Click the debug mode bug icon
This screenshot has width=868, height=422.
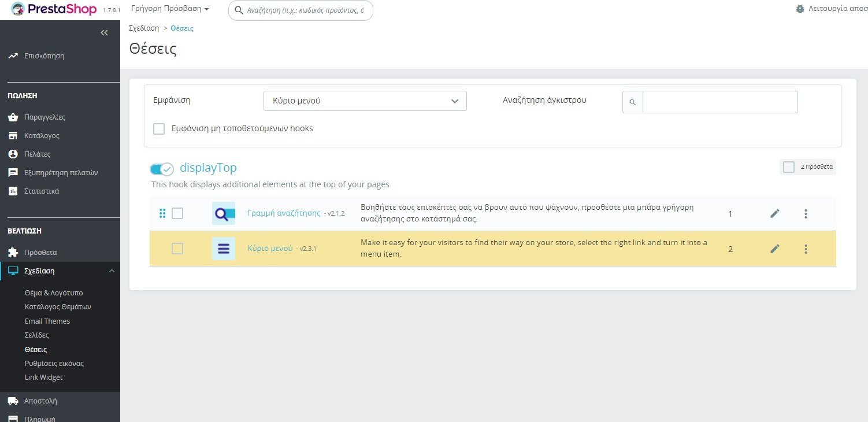pos(800,9)
